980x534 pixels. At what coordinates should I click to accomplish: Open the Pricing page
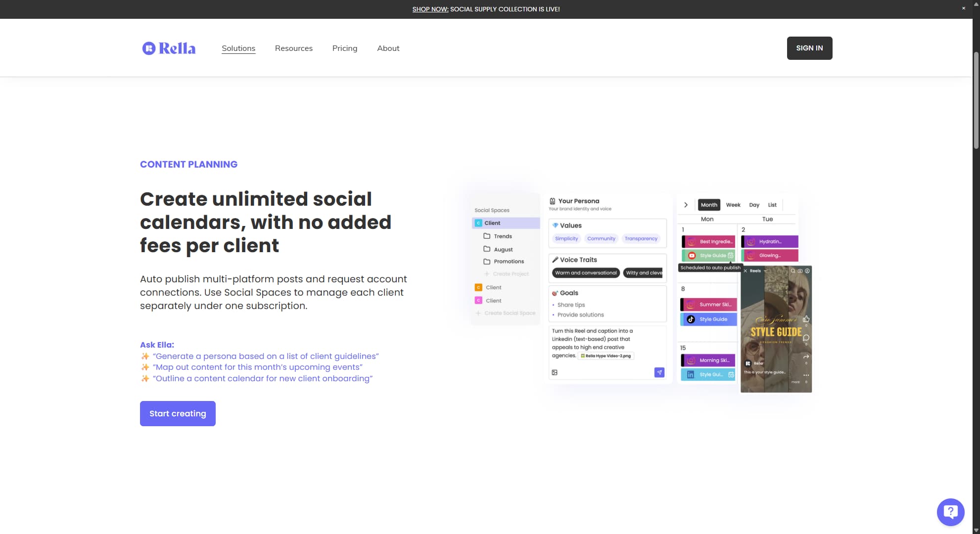pos(345,48)
